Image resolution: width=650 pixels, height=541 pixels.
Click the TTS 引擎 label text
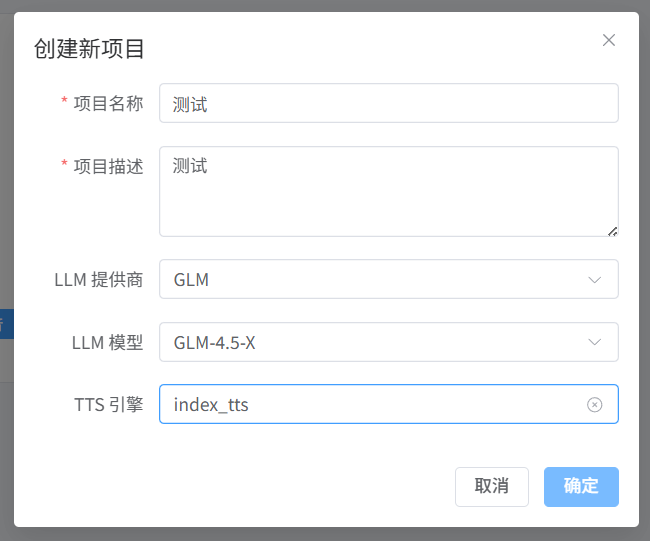pyautogui.click(x=108, y=405)
